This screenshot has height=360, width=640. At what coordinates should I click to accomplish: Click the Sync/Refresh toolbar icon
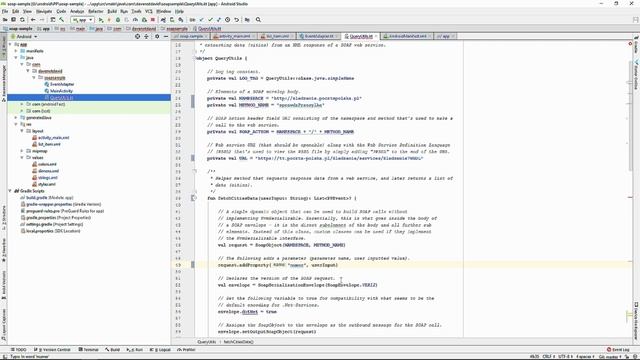coord(22,20)
